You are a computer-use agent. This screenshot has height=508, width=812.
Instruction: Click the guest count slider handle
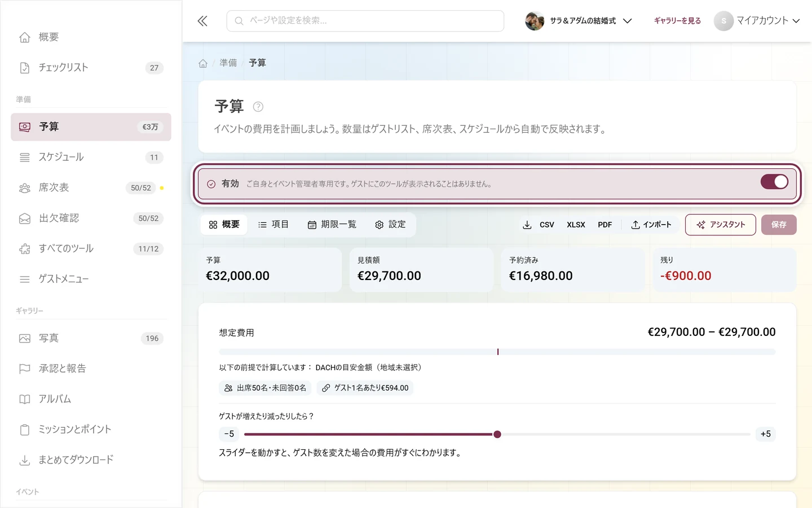pyautogui.click(x=497, y=435)
